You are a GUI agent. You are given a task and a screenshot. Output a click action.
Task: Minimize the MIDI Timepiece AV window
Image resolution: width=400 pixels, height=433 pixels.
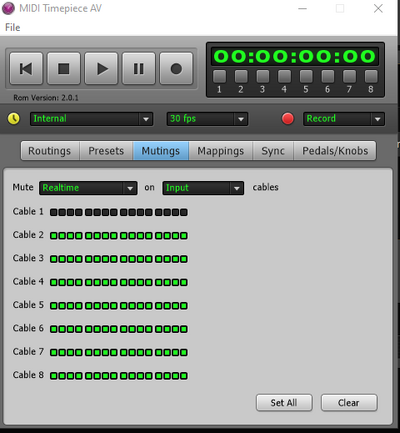pyautogui.click(x=302, y=8)
